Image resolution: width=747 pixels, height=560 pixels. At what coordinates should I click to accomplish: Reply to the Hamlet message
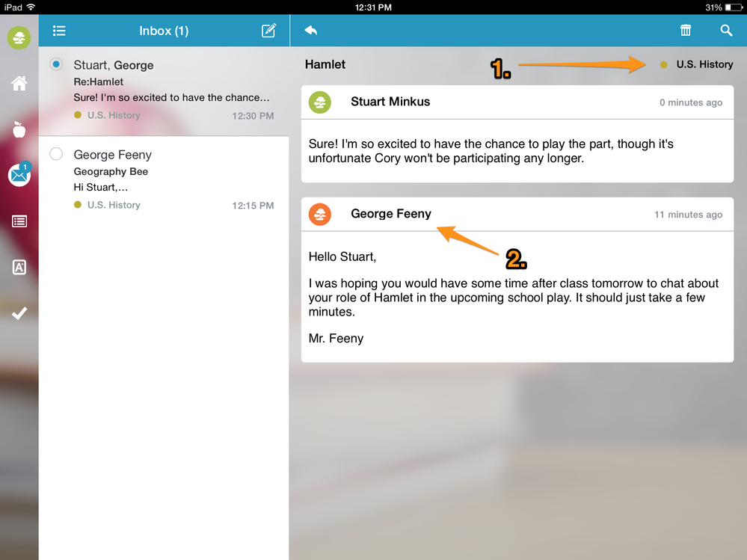tap(310, 31)
